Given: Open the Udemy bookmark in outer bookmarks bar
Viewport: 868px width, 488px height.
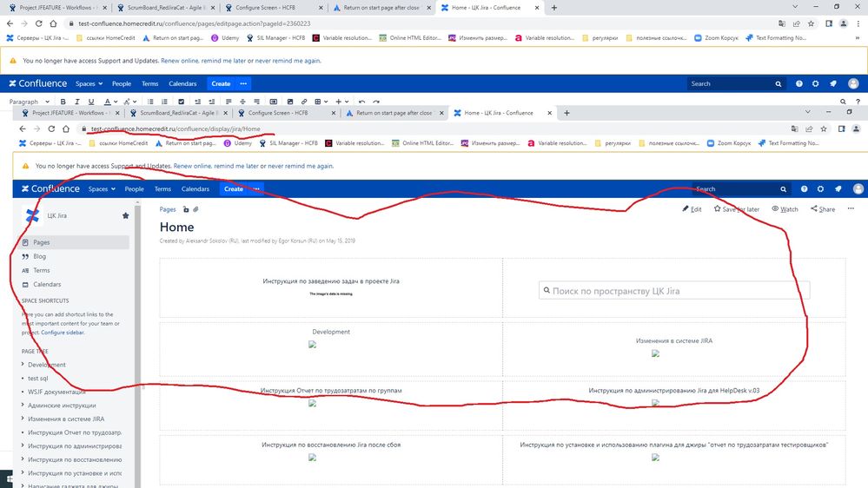Looking at the screenshot, I should tap(225, 38).
